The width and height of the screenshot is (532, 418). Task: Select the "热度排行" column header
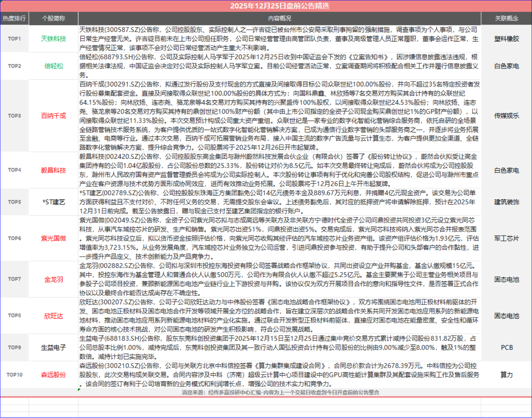coord(14,18)
